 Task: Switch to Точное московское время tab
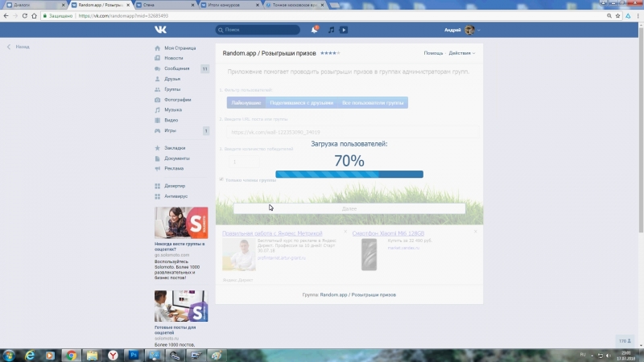pos(295,5)
